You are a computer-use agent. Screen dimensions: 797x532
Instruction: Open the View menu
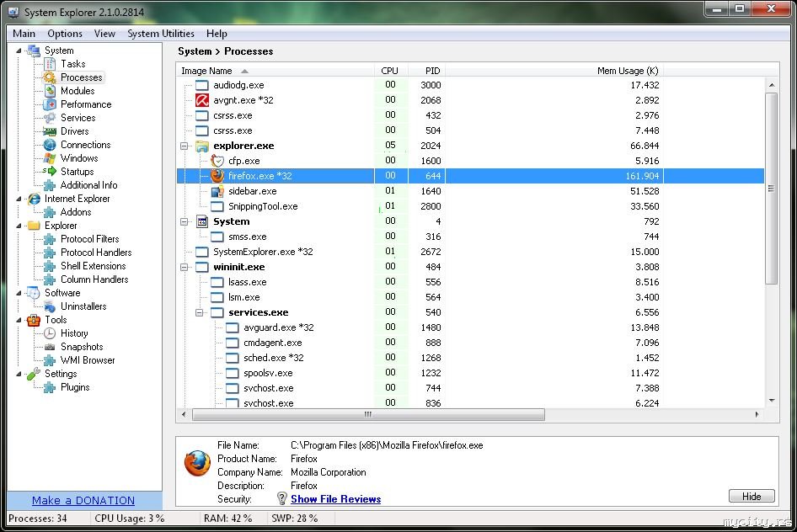104,34
